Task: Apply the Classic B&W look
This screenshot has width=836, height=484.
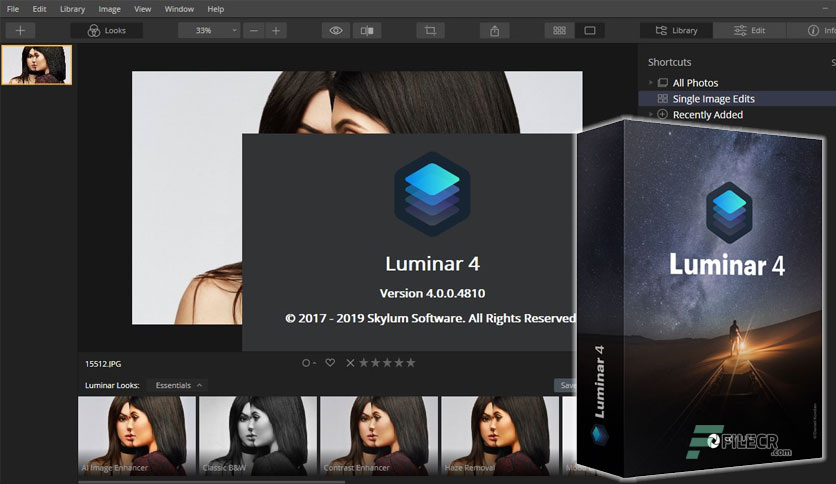Action: pos(258,435)
